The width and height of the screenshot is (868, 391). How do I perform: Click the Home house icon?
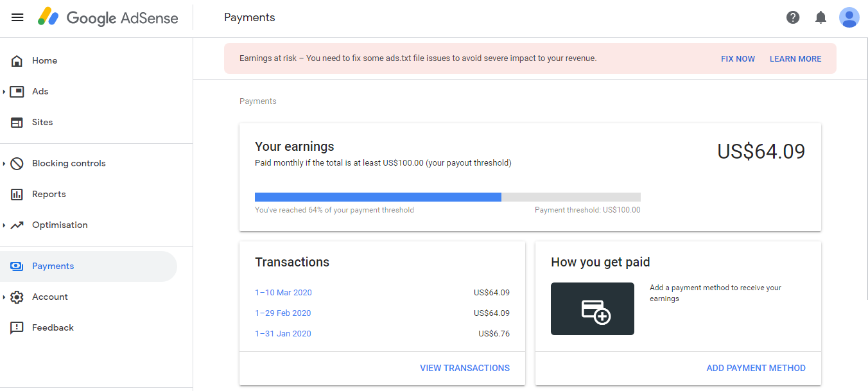pos(17,61)
